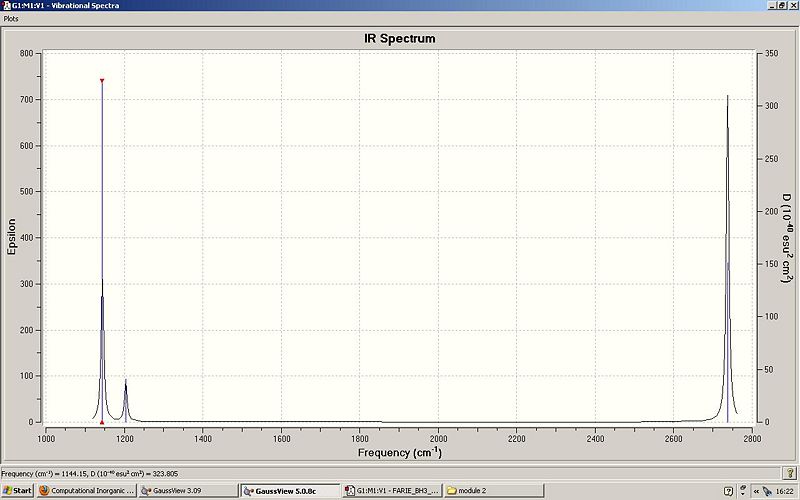Click the system tray icon beside the clock
The image size is (800, 500).
click(767, 491)
